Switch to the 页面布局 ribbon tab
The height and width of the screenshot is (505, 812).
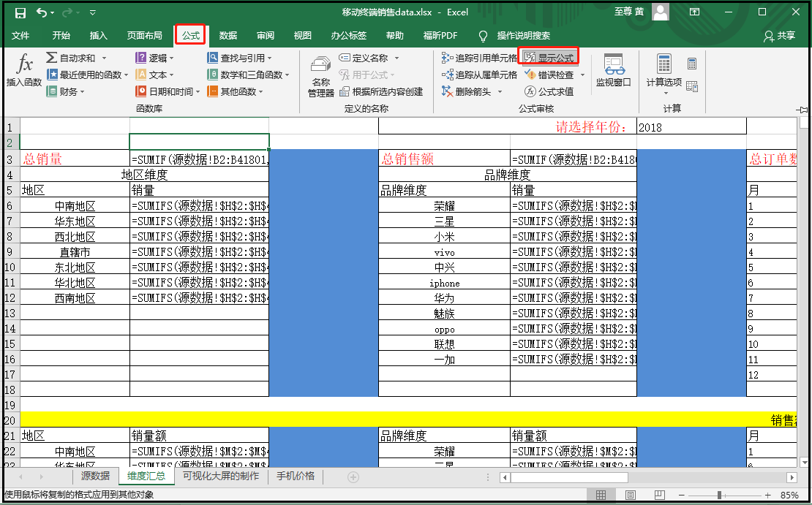pos(145,36)
